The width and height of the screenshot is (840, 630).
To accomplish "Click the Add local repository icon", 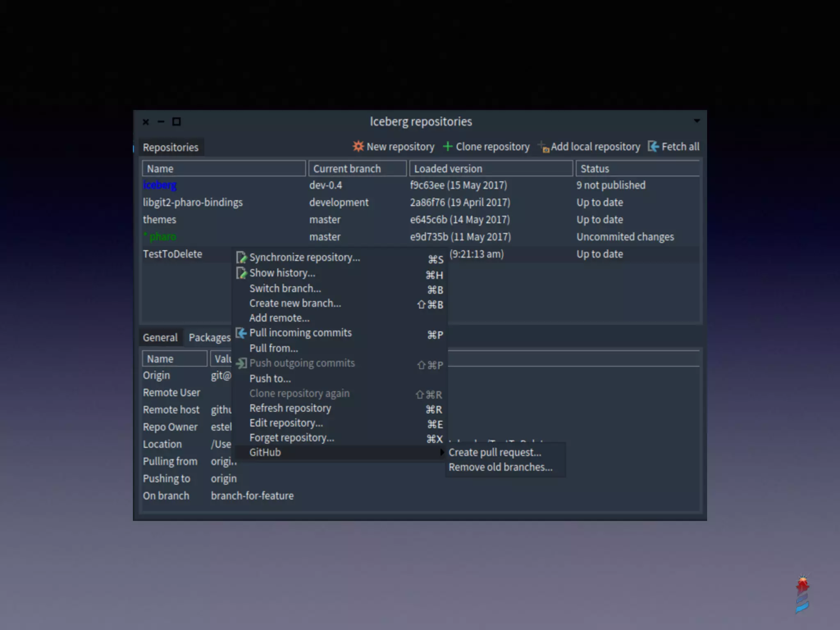I will tap(544, 147).
